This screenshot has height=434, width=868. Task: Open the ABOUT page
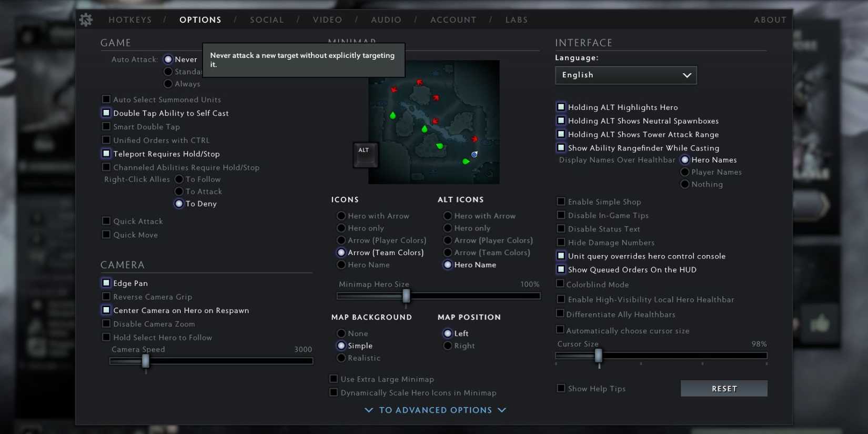pos(770,20)
